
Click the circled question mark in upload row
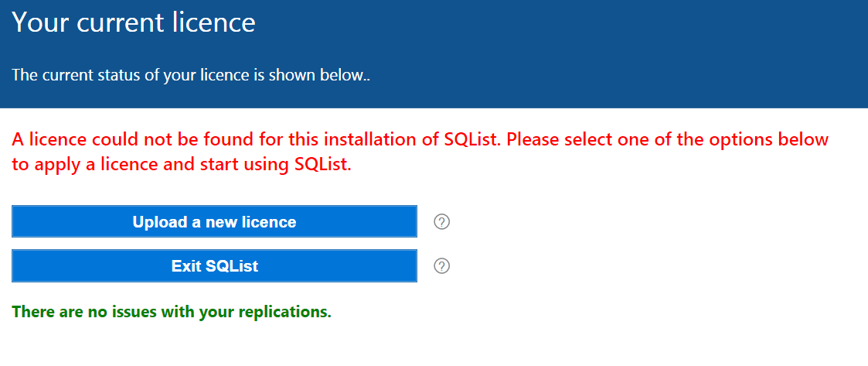coord(442,222)
